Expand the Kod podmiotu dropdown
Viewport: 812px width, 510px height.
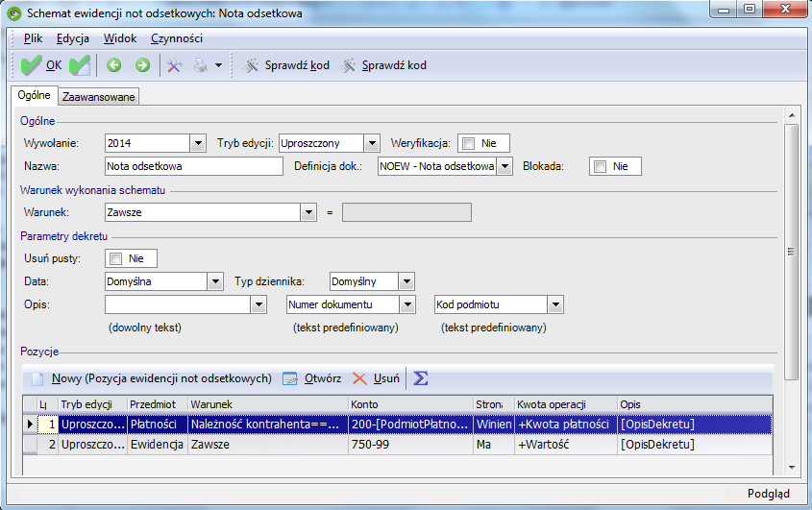click(x=555, y=304)
